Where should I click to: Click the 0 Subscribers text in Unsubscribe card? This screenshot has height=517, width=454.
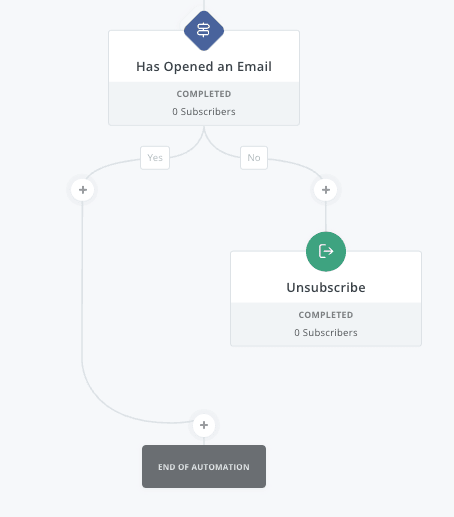coord(326,333)
